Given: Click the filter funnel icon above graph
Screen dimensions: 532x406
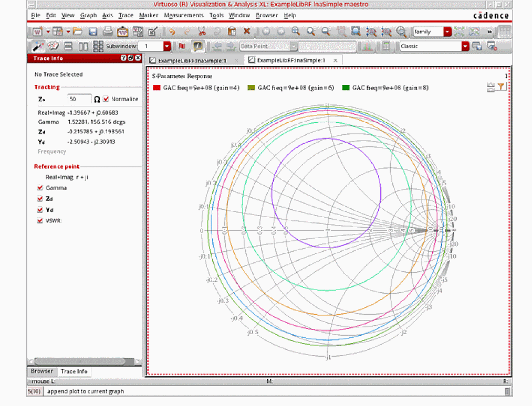Looking at the screenshot, I should (502, 87).
